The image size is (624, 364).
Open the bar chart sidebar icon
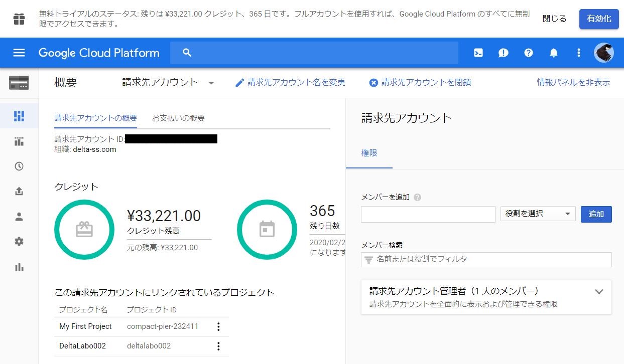coord(19,267)
